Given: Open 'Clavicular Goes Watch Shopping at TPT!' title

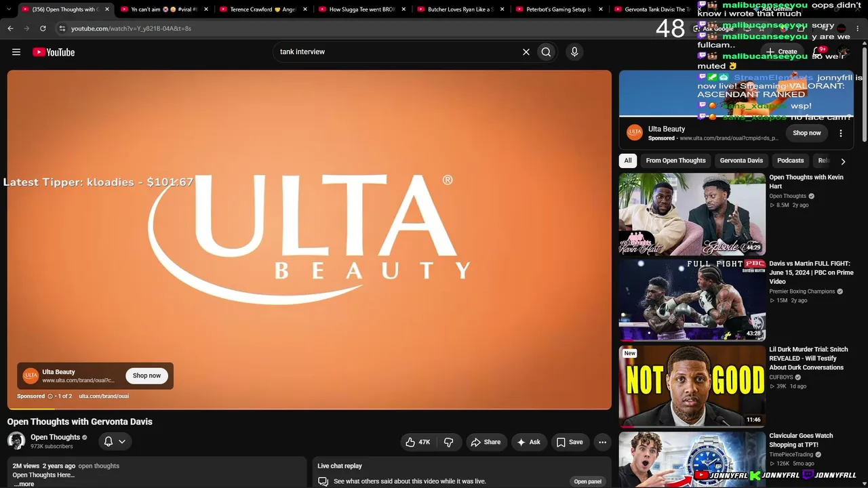Looking at the screenshot, I should point(801,440).
